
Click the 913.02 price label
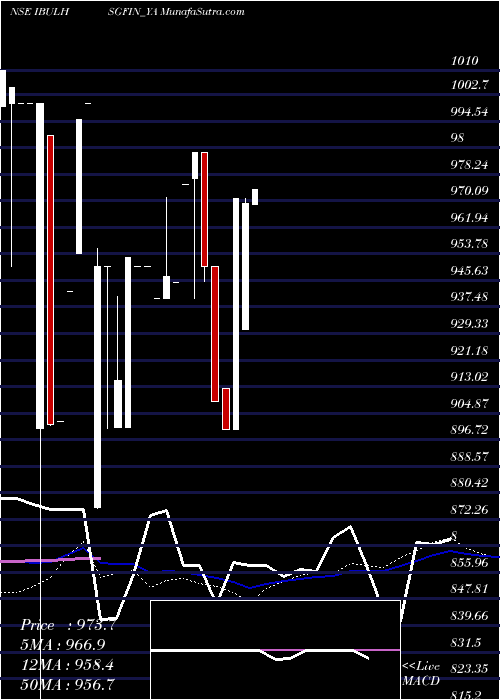(x=469, y=377)
